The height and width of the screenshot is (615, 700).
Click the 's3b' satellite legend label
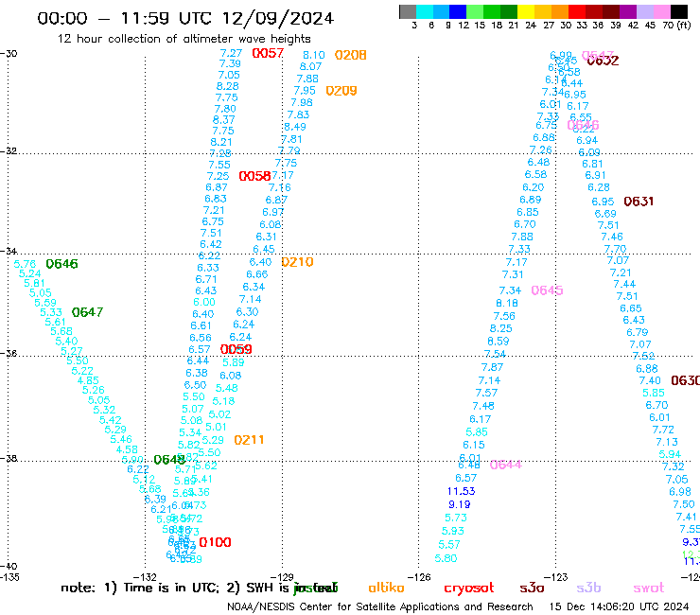pos(588,588)
